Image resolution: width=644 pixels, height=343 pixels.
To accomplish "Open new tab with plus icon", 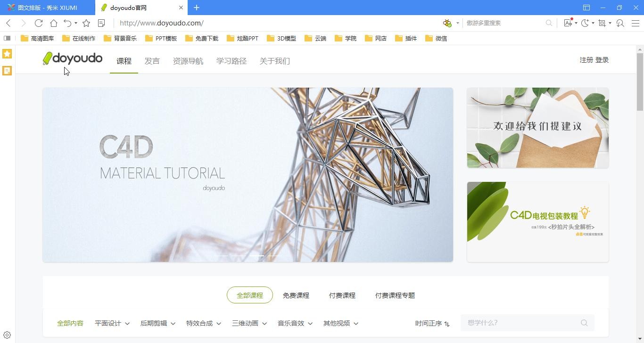I will tap(197, 8).
